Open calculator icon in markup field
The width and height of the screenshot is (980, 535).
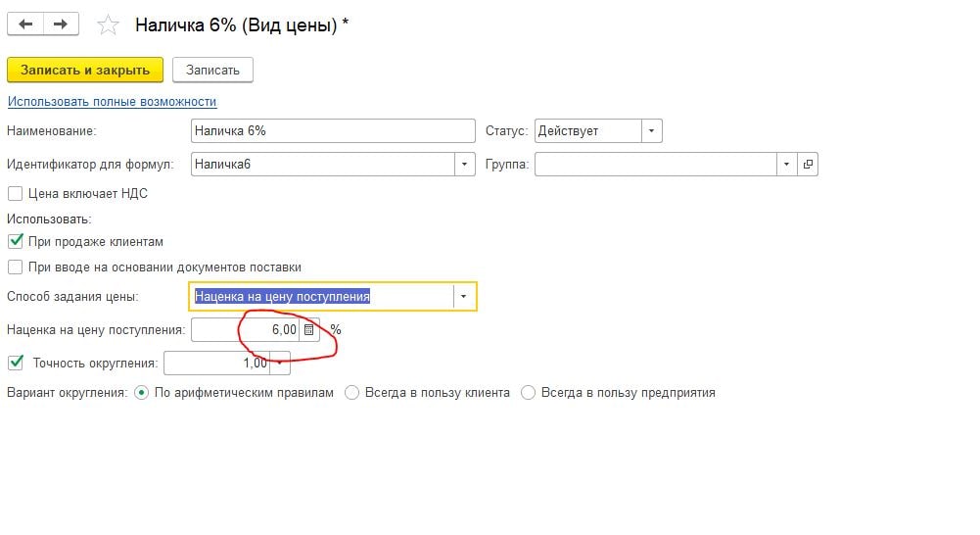pos(308,330)
